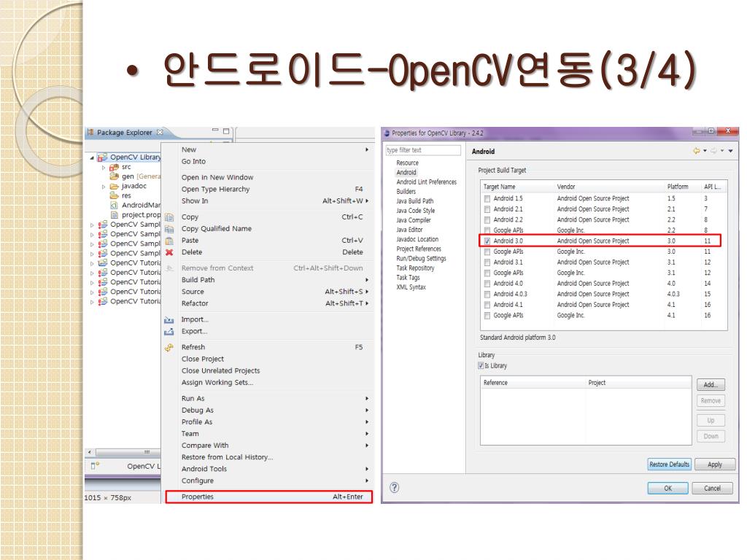Minimize the Package Explorer view
Viewport: 747px width, 560px height.
(x=215, y=131)
